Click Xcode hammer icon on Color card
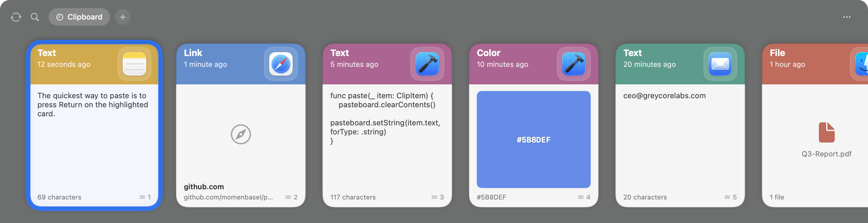This screenshot has width=868, height=223. pyautogui.click(x=574, y=64)
